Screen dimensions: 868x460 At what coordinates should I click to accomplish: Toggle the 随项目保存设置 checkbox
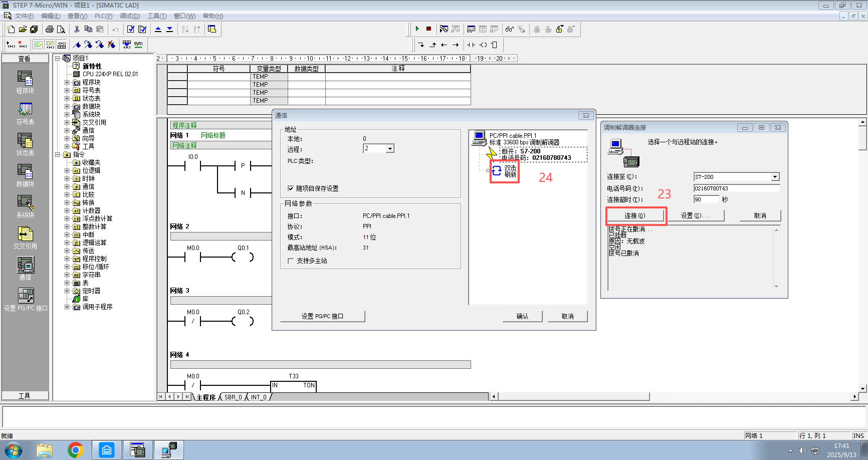pos(291,188)
